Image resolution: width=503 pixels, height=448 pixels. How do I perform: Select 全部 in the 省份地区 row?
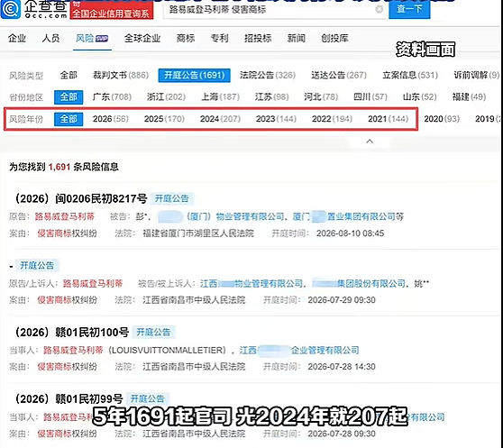pos(69,96)
